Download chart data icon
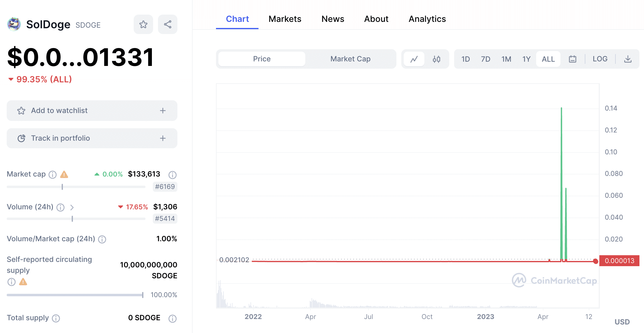This screenshot has height=333, width=644. 628,59
